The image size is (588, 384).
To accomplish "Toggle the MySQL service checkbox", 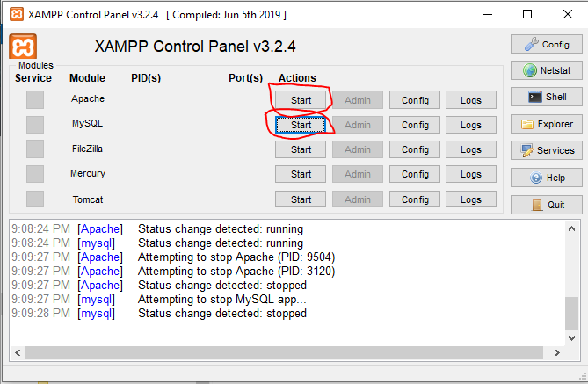I will click(x=35, y=125).
